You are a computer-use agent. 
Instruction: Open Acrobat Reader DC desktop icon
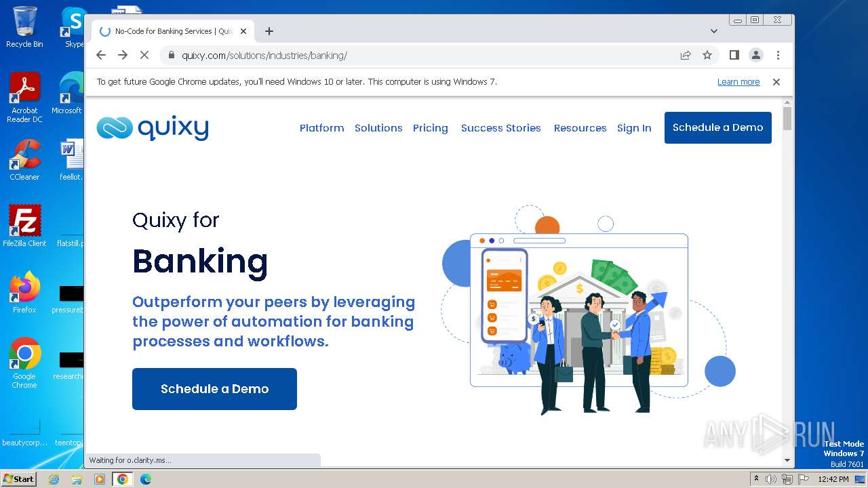click(x=24, y=98)
